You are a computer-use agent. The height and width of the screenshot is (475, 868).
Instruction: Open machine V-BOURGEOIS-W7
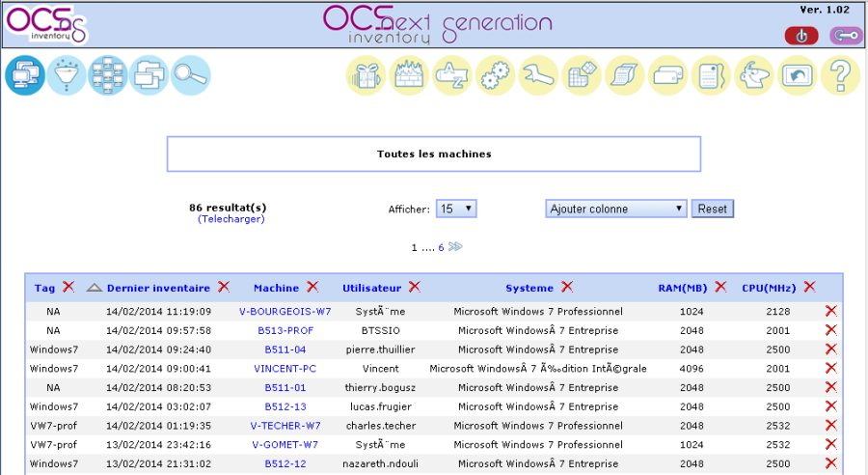285,312
